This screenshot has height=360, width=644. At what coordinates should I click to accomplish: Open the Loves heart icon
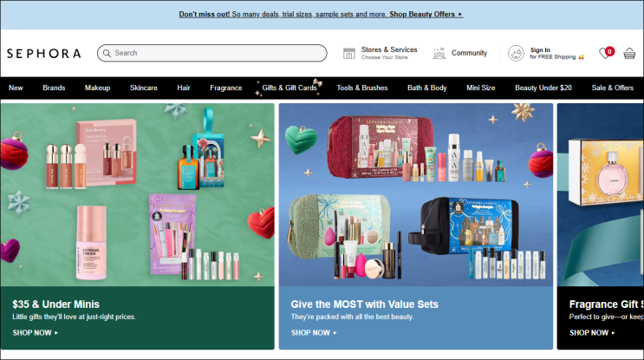pyautogui.click(x=605, y=54)
